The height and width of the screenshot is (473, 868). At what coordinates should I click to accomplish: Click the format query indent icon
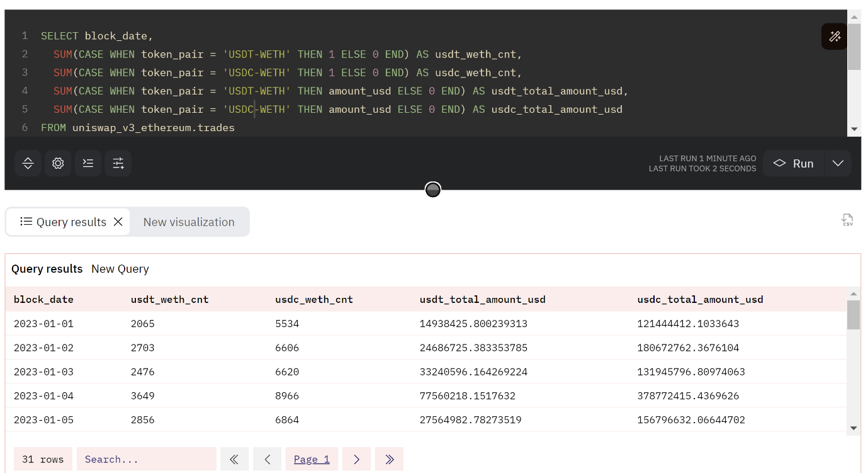(88, 163)
